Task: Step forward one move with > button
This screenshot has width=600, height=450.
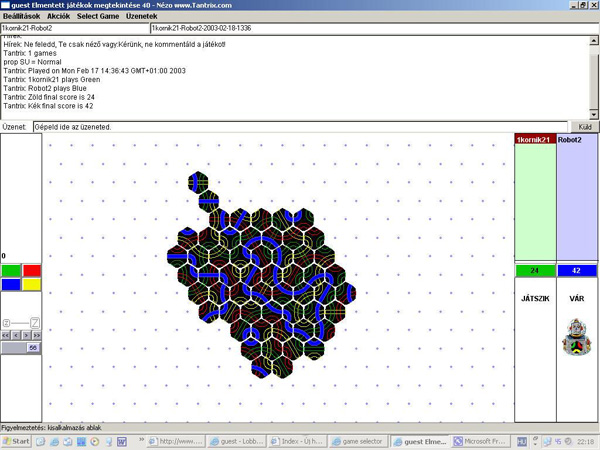Action: (25, 335)
